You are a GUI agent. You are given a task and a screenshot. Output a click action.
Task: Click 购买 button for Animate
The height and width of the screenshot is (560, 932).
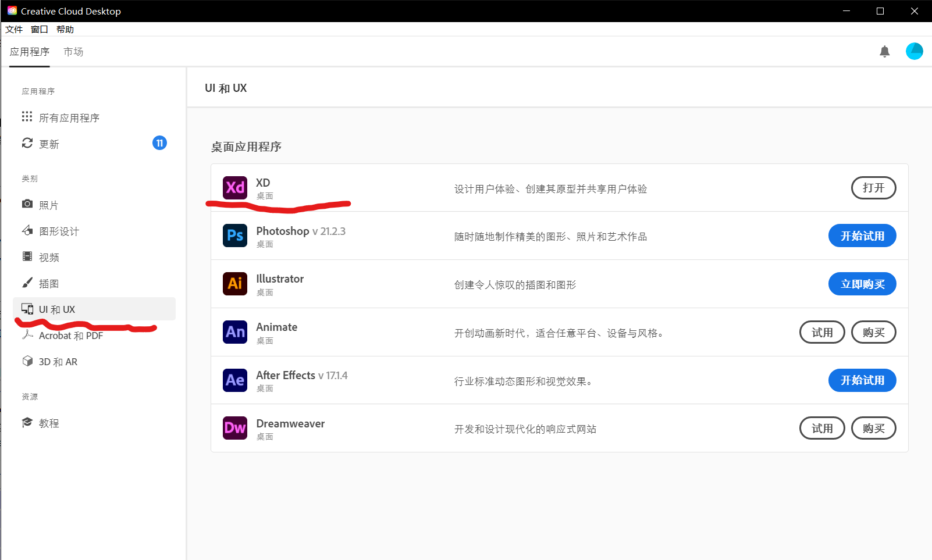pyautogui.click(x=874, y=332)
